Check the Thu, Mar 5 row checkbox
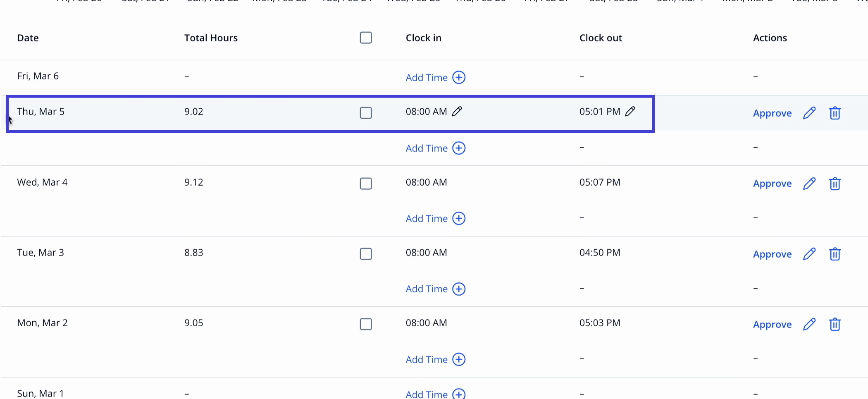 tap(366, 113)
